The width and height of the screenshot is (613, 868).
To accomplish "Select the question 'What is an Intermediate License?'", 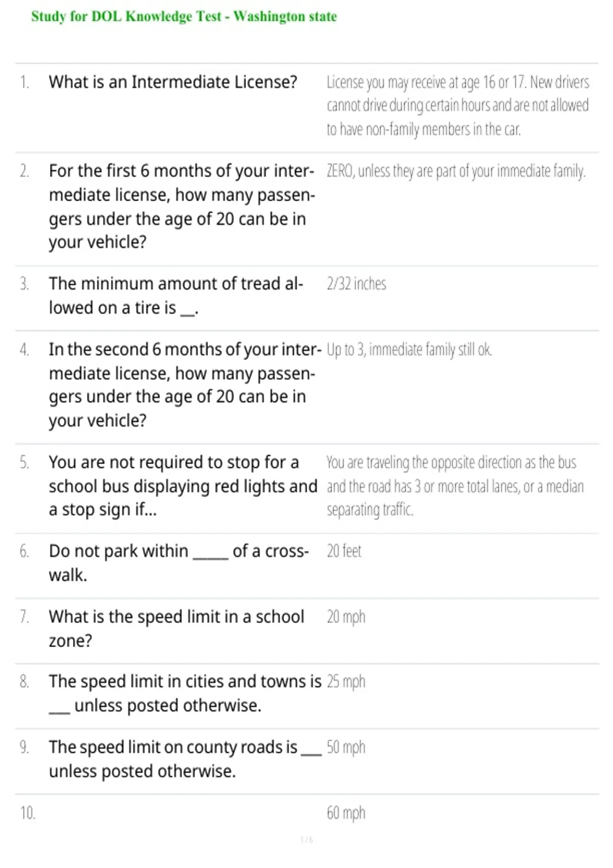I will 173,82.
